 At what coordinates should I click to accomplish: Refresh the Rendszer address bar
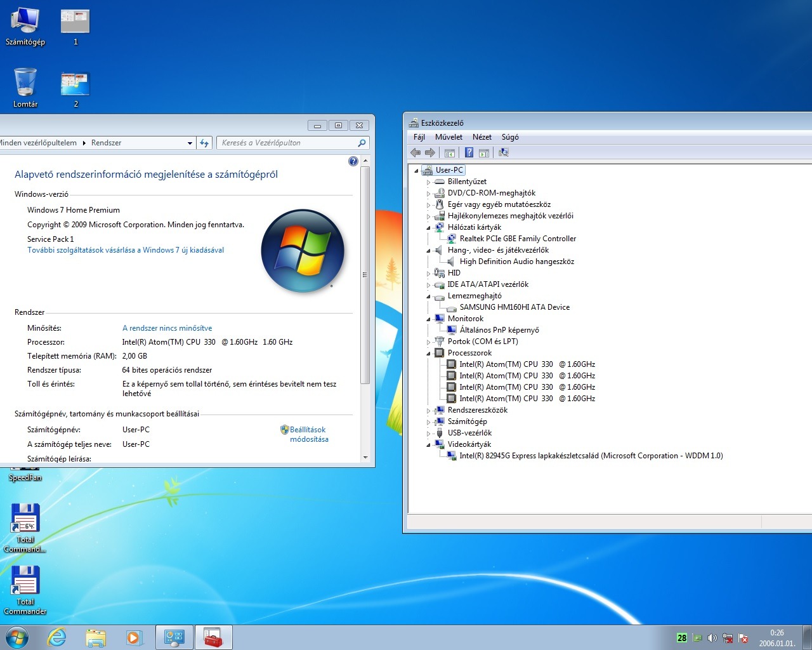pos(204,143)
